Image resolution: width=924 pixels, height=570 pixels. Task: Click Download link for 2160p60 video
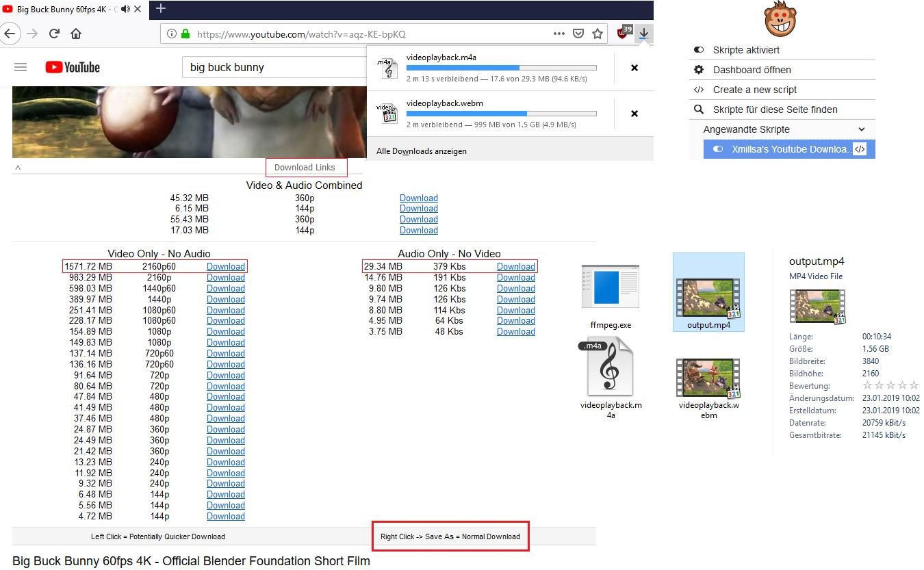click(226, 267)
